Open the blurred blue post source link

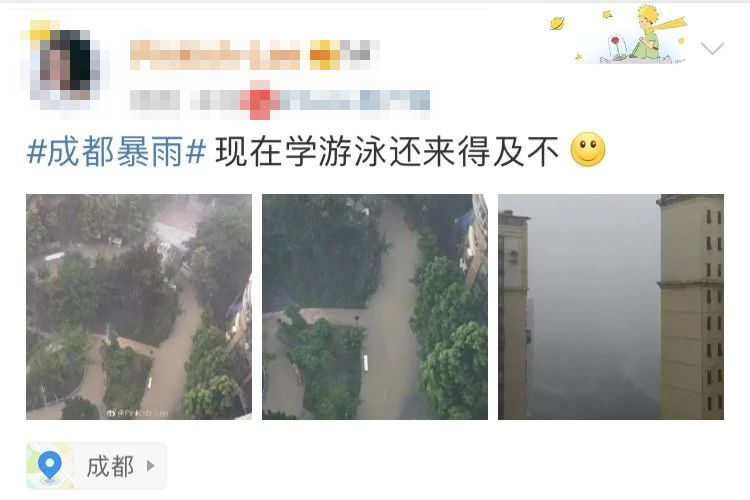[354, 100]
